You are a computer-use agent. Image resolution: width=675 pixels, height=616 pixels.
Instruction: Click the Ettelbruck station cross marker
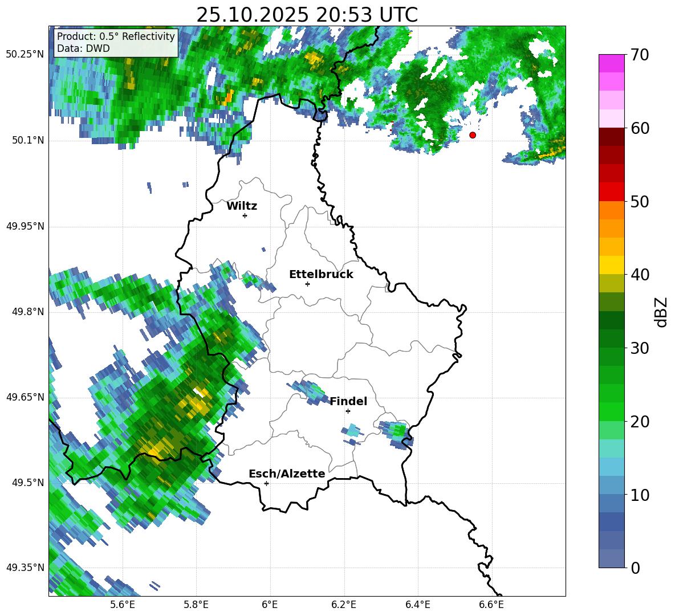click(307, 284)
